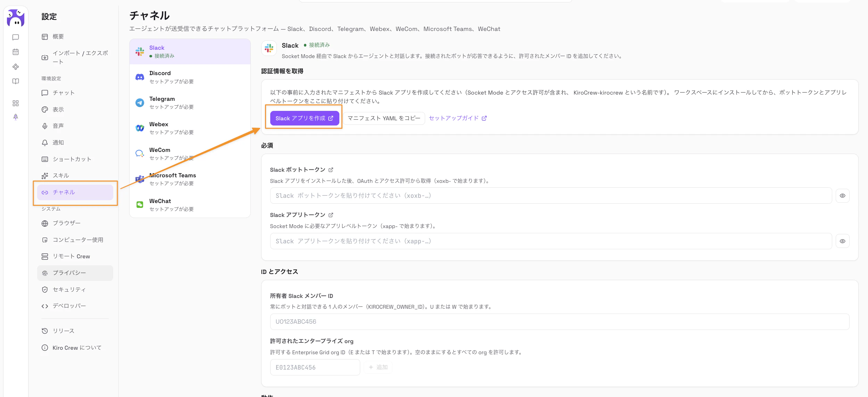Click the 追加 button for enterprise org
The width and height of the screenshot is (868, 397).
pyautogui.click(x=378, y=367)
